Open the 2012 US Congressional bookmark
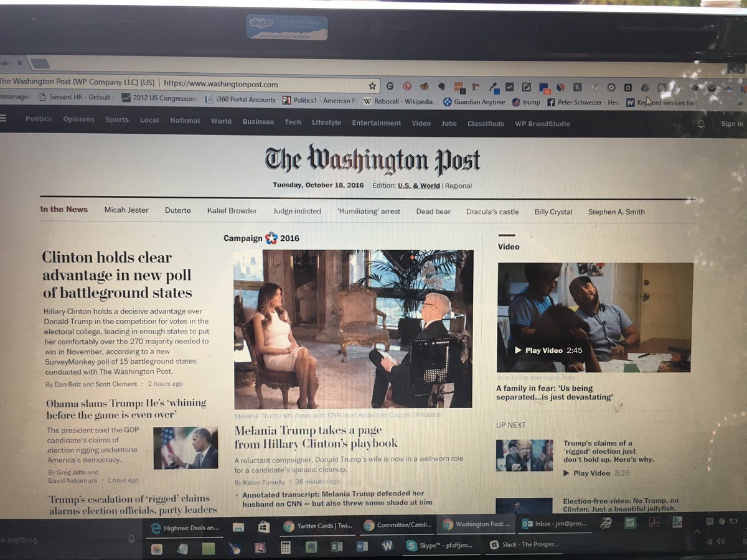This screenshot has width=747, height=560. coord(159,98)
